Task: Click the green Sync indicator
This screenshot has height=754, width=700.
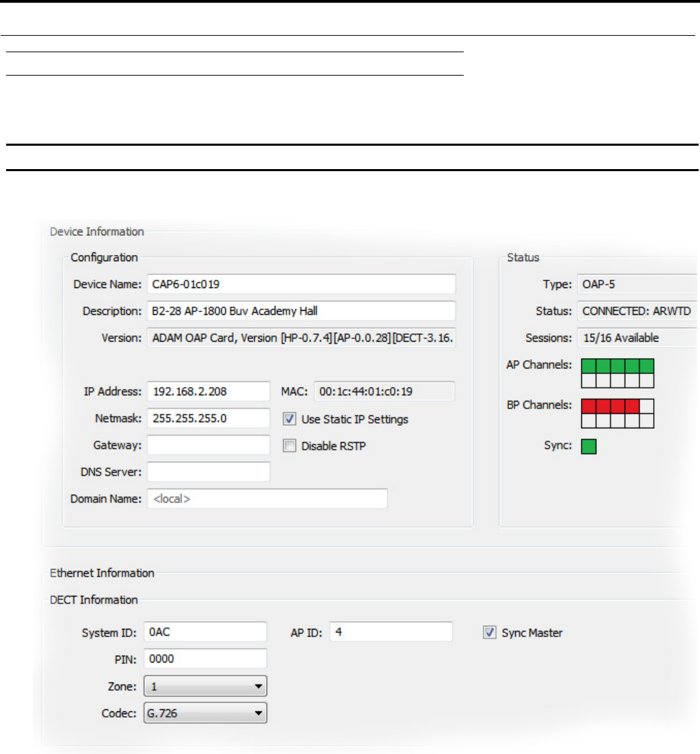Action: pos(589,446)
